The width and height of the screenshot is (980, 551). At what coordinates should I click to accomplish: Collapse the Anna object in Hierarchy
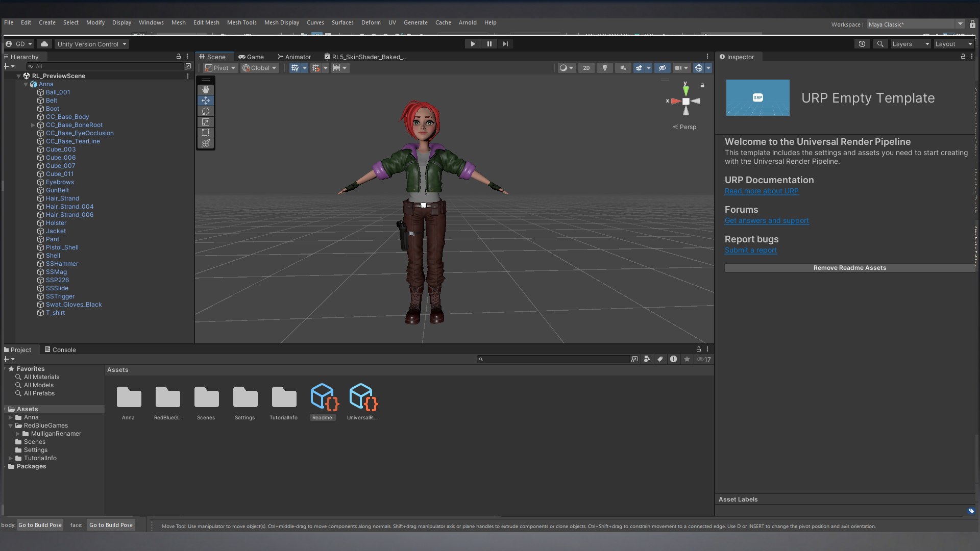coord(26,84)
